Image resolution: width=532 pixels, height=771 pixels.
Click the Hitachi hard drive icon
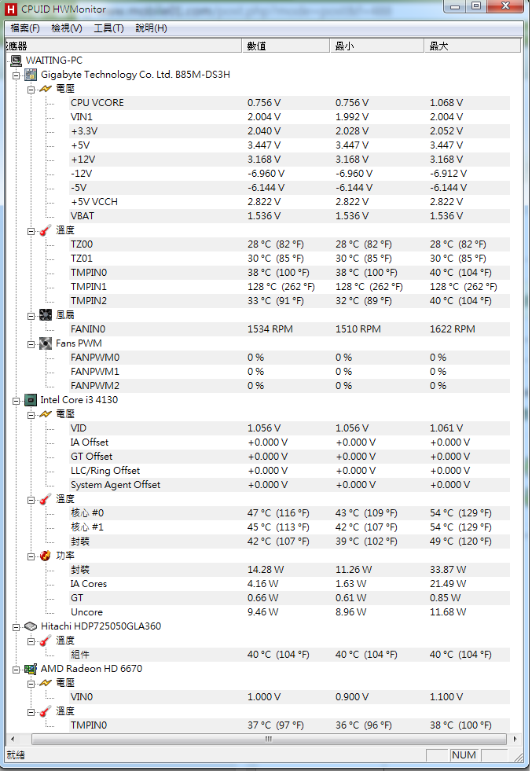click(31, 626)
